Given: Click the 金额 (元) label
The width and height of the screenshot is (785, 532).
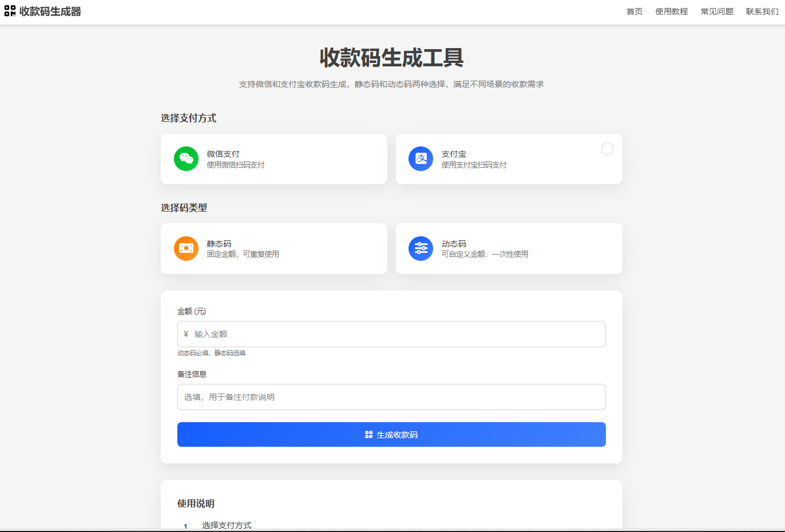Looking at the screenshot, I should (192, 311).
